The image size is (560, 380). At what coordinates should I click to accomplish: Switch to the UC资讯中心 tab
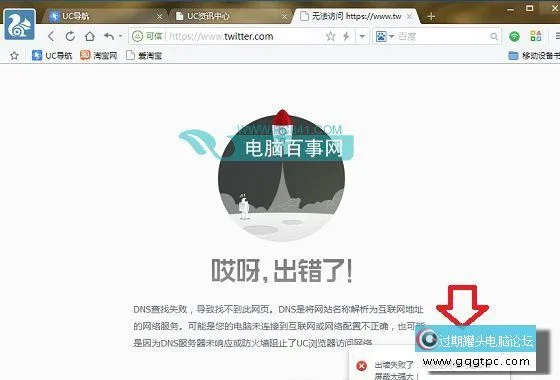point(229,16)
